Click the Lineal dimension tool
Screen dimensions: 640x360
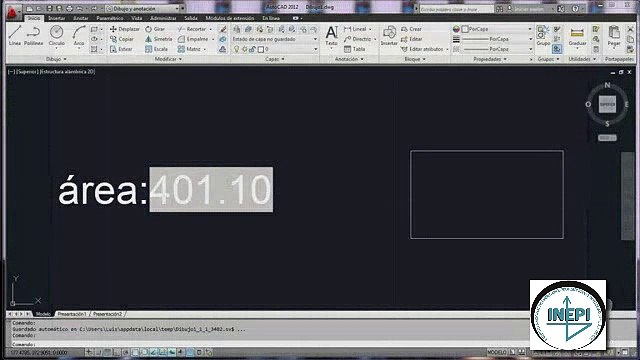pyautogui.click(x=355, y=29)
